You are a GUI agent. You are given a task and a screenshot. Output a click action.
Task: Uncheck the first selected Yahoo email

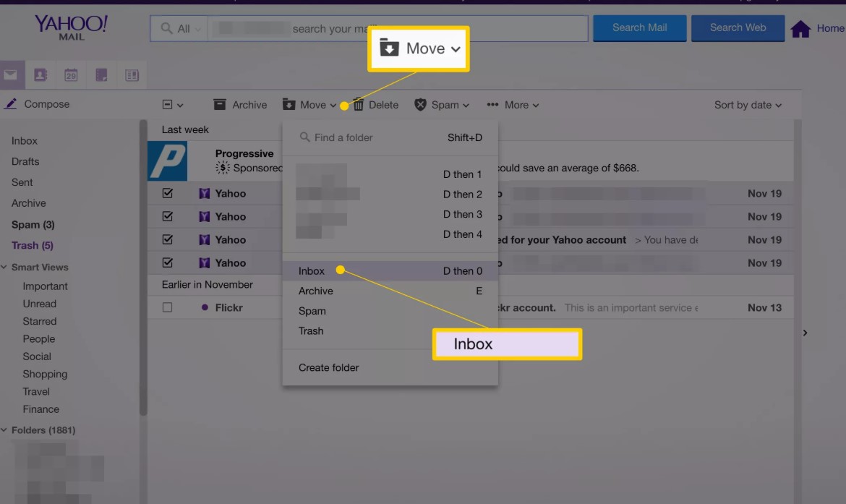pos(167,193)
